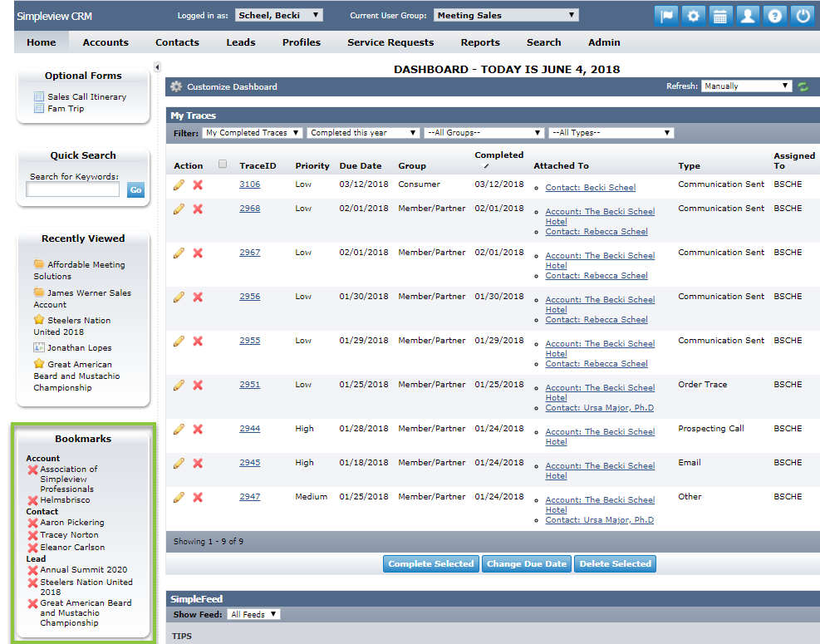Edit trace 2956 with pencil icon
This screenshot has height=644, width=820.
click(179, 297)
